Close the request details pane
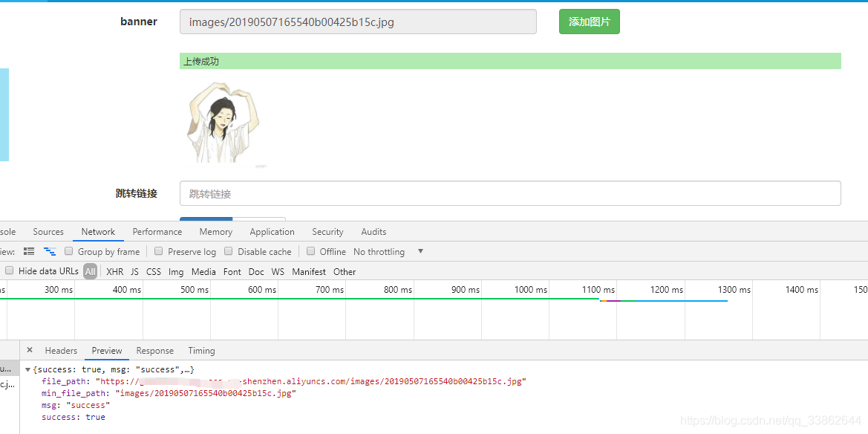This screenshot has width=868, height=434. 29,350
